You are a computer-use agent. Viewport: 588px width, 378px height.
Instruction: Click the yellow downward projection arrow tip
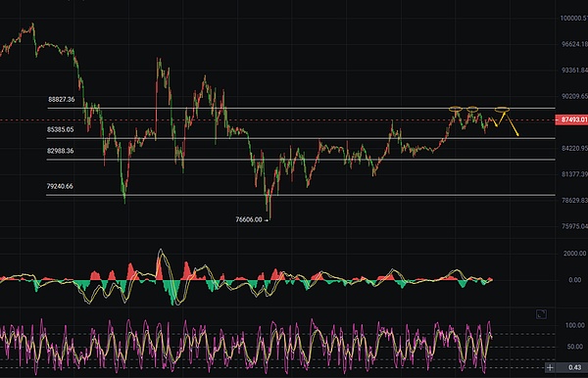[517, 135]
